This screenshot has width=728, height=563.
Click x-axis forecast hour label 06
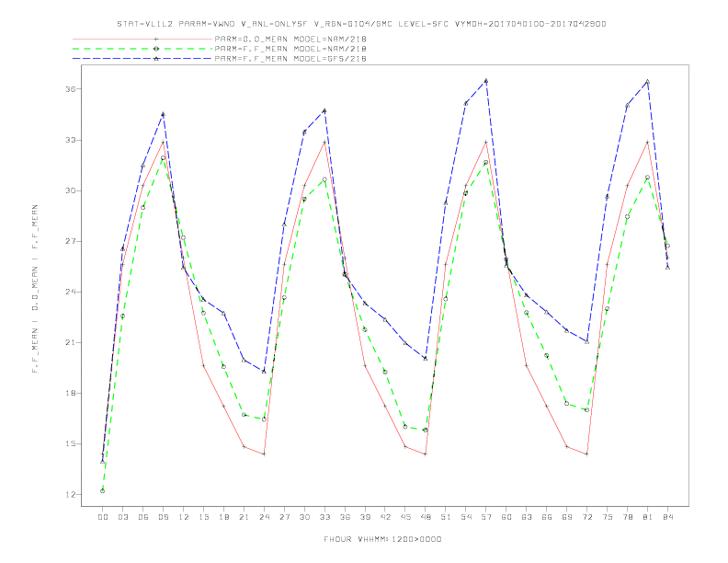pos(143,517)
